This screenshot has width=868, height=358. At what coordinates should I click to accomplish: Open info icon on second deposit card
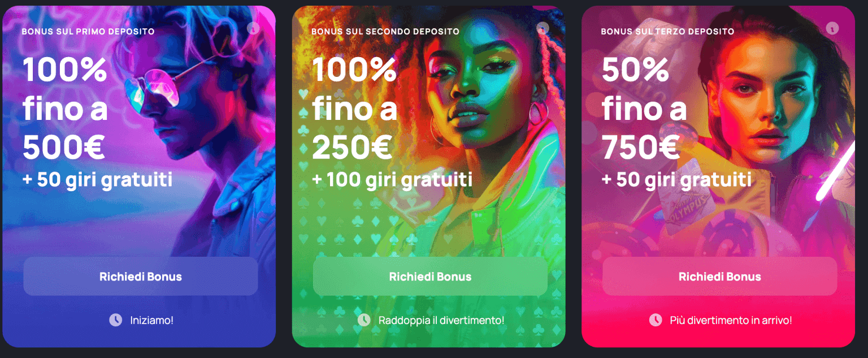pos(542,28)
